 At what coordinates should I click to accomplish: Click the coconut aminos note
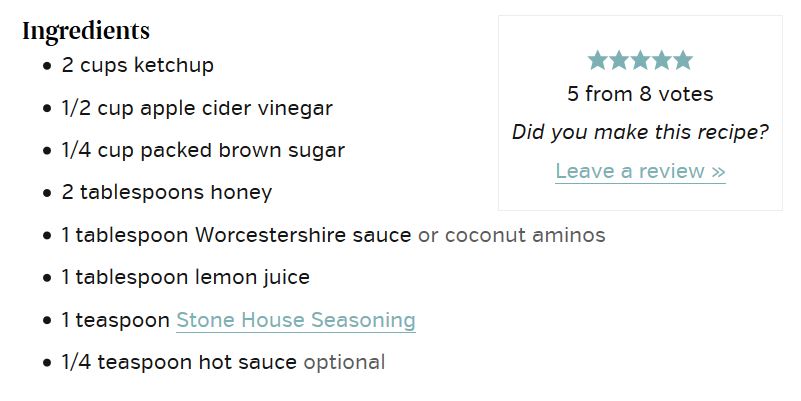click(x=511, y=235)
